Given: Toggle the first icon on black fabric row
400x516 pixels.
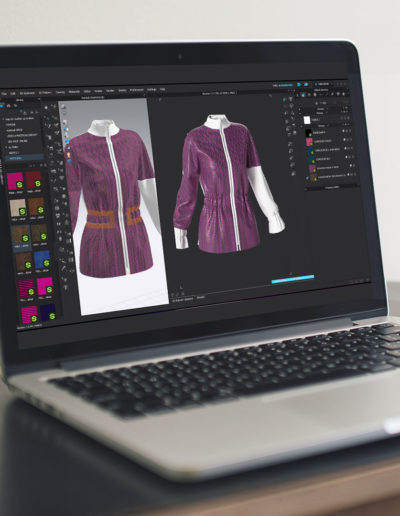Looking at the screenshot, I should [344, 132].
